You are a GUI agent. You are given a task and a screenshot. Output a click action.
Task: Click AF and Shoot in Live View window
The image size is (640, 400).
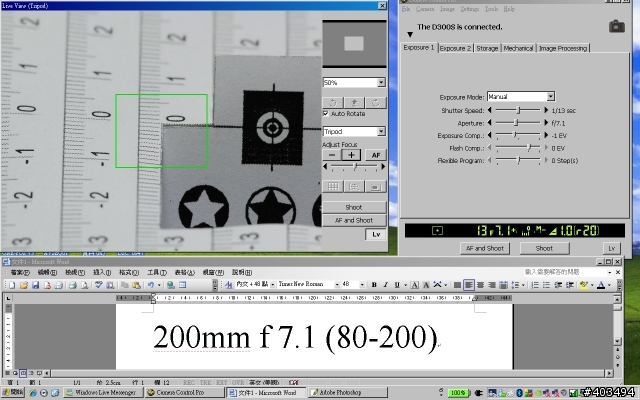coord(354,220)
